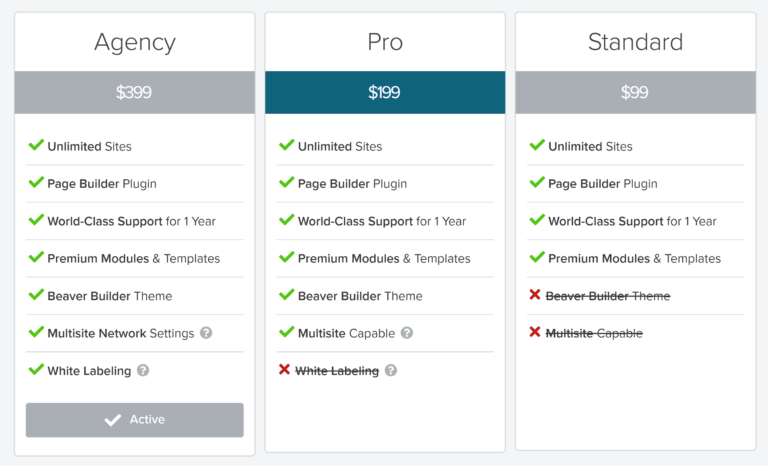Select the Standard plan heading
The image size is (768, 466).
pyautogui.click(x=635, y=42)
